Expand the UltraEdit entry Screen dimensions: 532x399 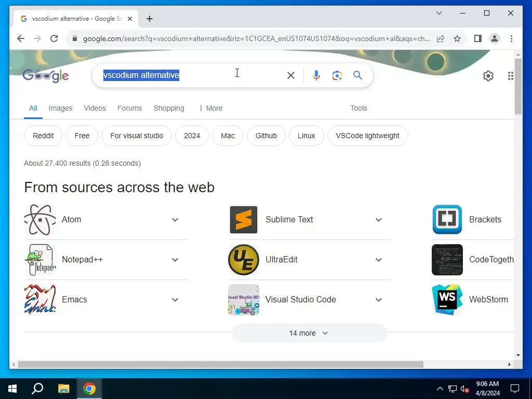click(379, 260)
